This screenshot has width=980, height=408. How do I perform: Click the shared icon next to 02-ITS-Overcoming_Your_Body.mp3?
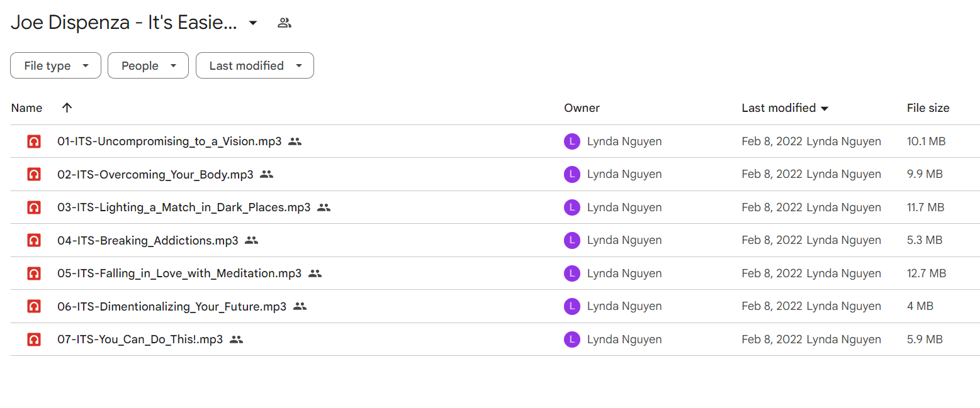(x=267, y=174)
